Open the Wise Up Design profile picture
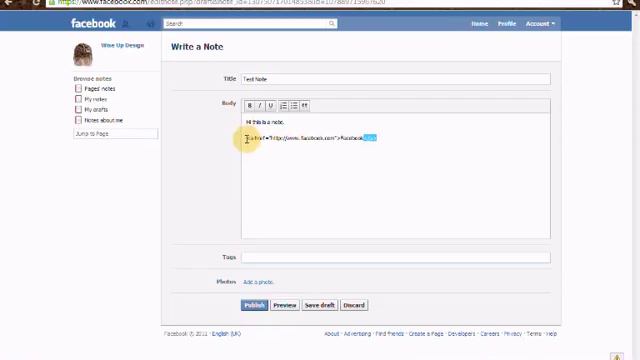 (x=83, y=54)
